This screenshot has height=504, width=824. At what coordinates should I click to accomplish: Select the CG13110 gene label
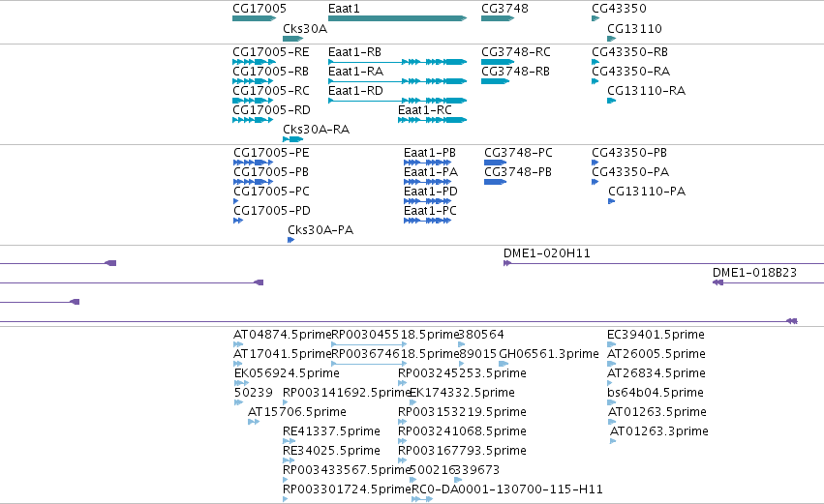pos(635,28)
